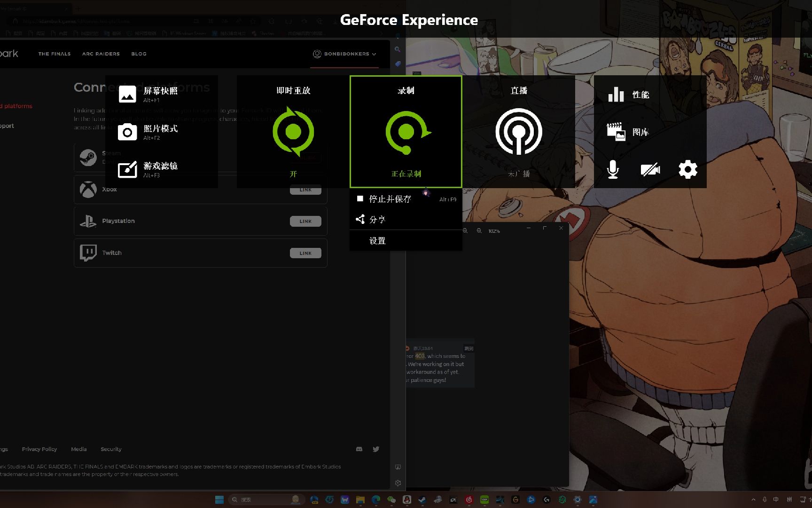Click the 屏幕快照 screenshot icon
Viewport: 812px width, 508px height.
click(127, 94)
